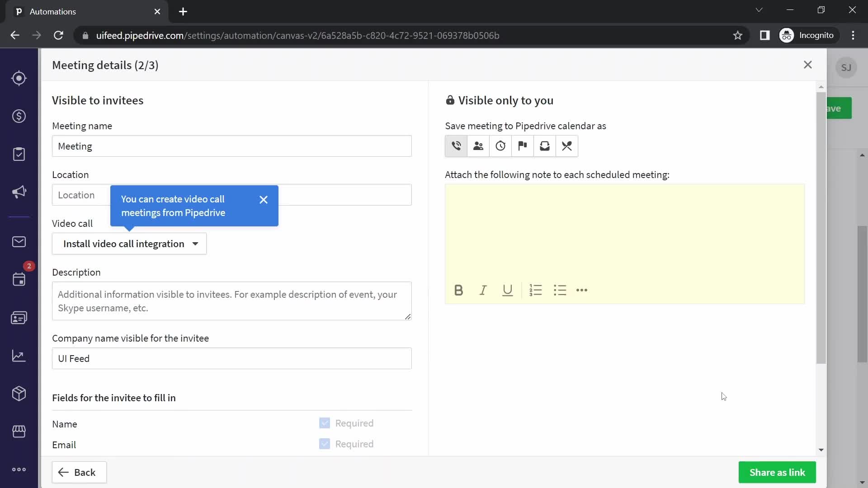Click the ordered list icon in note editor
This screenshot has height=488, width=868.
tap(535, 290)
